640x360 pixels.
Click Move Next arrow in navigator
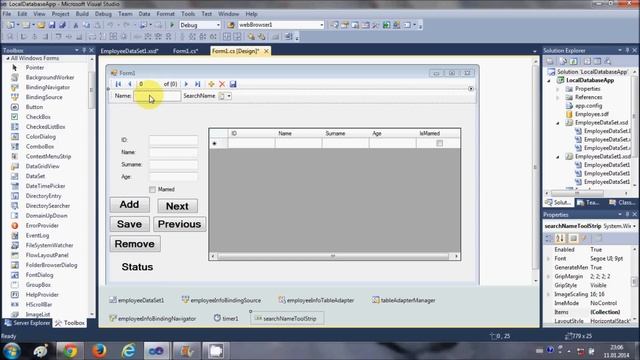(186, 84)
